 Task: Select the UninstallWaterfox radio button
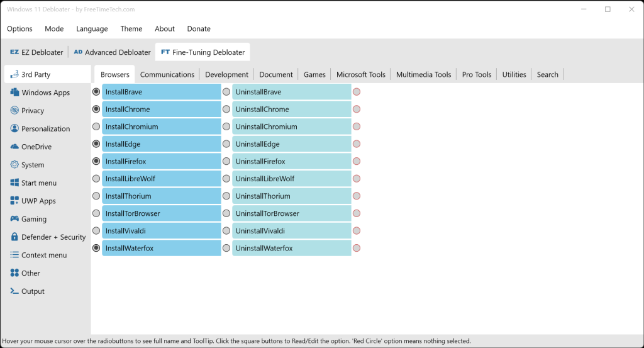pos(226,248)
